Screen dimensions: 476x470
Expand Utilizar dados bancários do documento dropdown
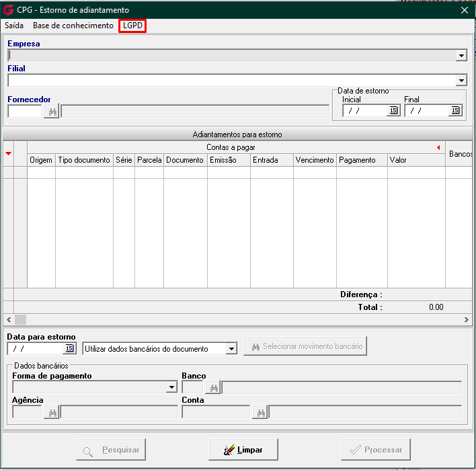point(231,349)
